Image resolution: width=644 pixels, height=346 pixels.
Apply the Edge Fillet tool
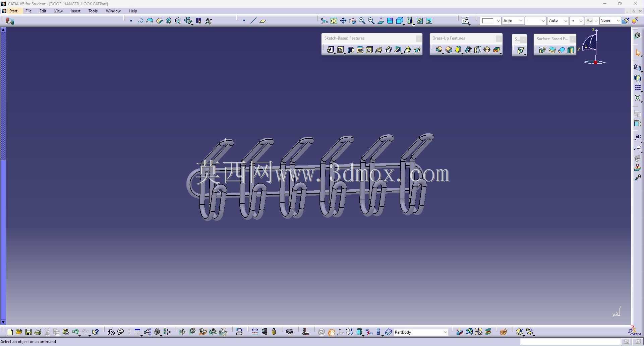tap(439, 50)
